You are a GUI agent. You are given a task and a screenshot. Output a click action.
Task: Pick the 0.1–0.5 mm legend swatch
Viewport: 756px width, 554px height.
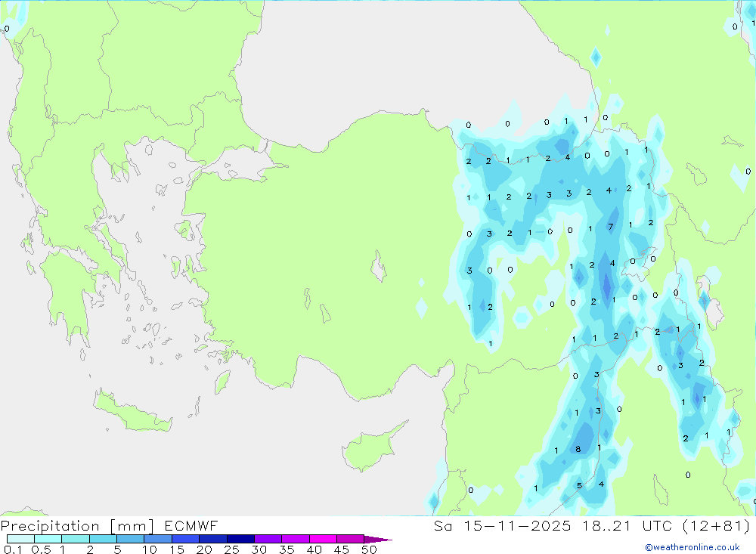(x=20, y=539)
